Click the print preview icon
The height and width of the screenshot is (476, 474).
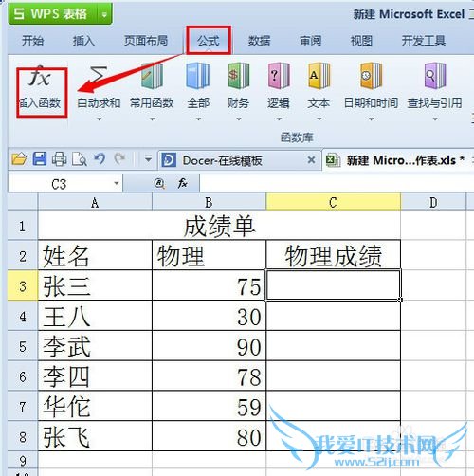coord(80,159)
